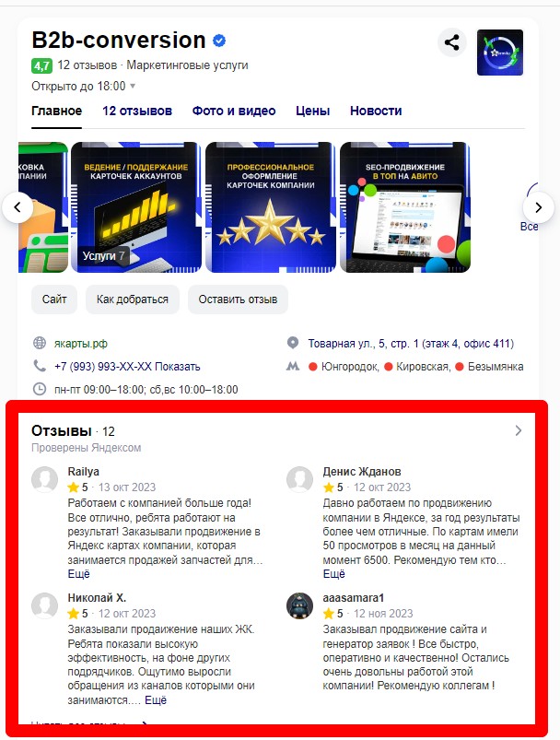Click the share icon next to company logo
The image size is (560, 740).
451,42
